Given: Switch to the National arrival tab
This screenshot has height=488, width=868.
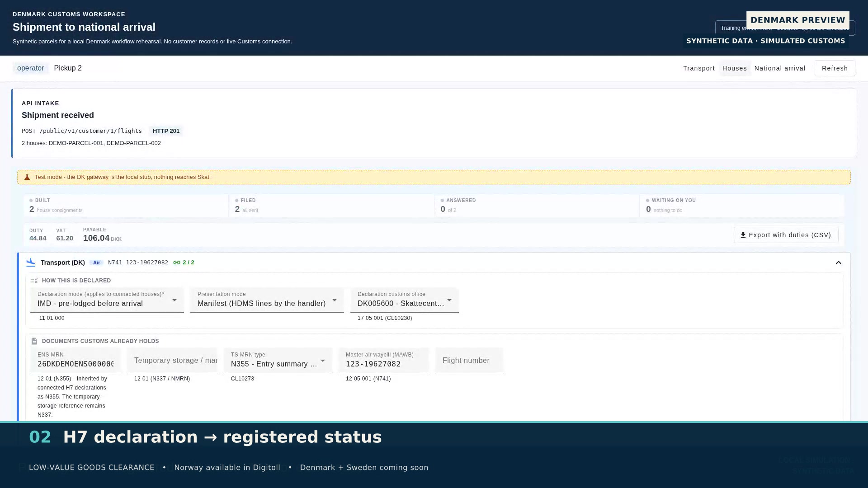Looking at the screenshot, I should click(780, 68).
